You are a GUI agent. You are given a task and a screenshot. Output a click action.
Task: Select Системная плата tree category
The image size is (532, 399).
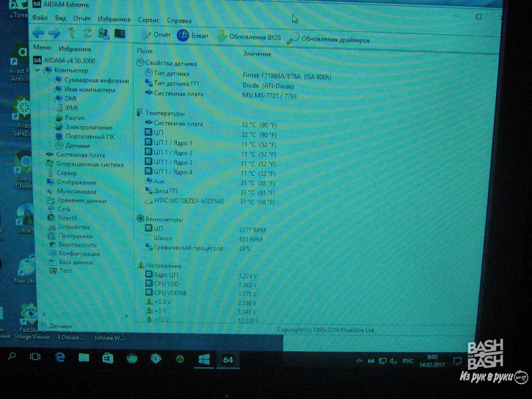coord(76,155)
